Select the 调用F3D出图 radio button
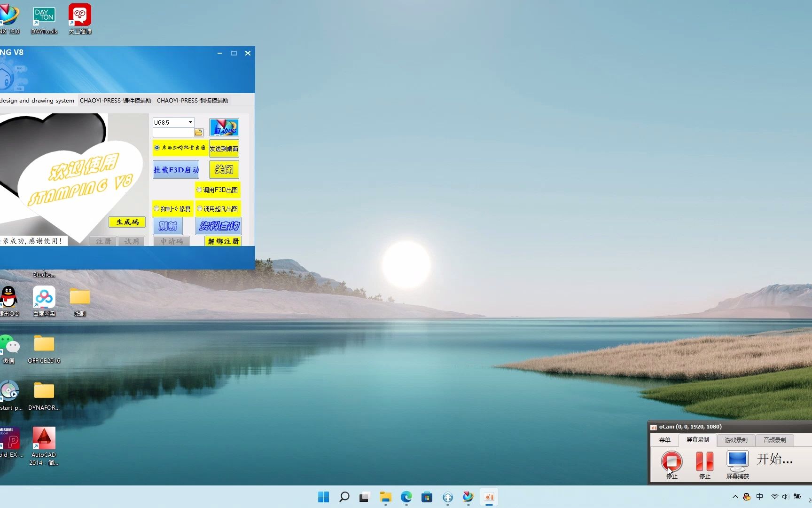This screenshot has width=812, height=508. (x=199, y=190)
